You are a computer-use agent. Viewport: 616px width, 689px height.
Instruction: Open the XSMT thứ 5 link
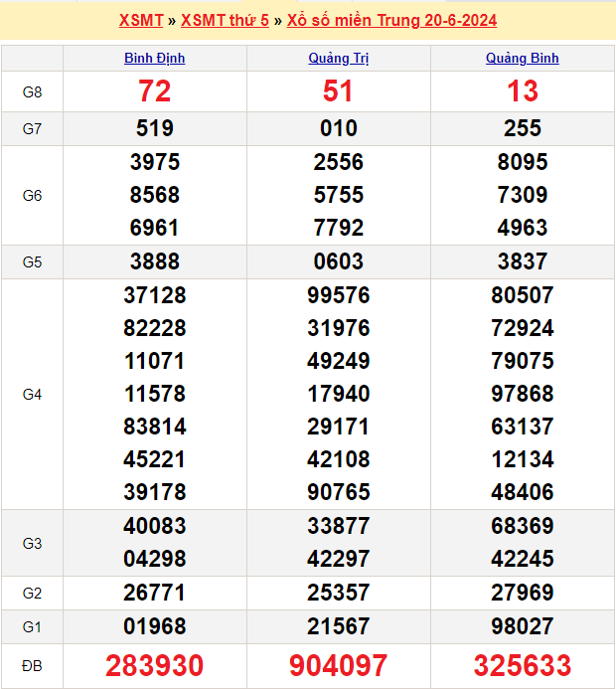[x=225, y=20]
